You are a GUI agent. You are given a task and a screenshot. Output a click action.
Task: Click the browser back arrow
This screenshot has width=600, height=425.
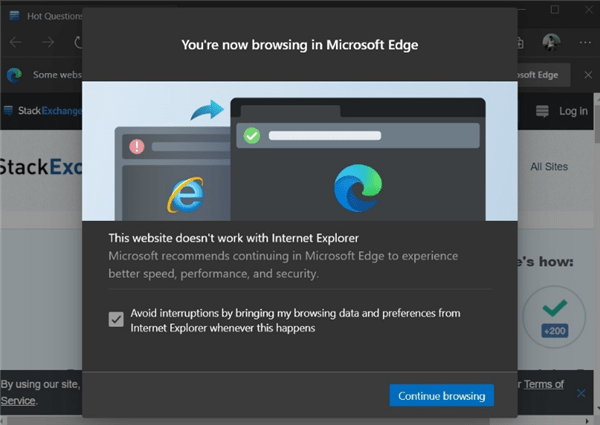(15, 42)
